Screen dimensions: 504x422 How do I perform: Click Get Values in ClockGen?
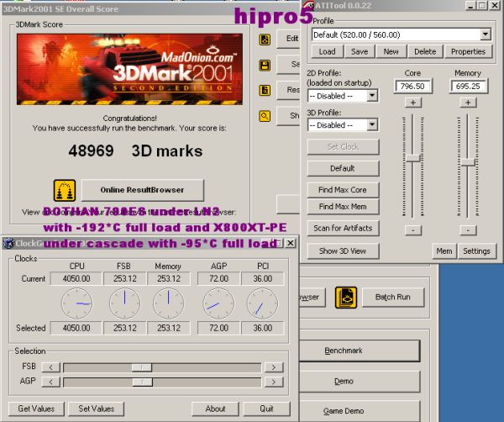[x=36, y=409]
